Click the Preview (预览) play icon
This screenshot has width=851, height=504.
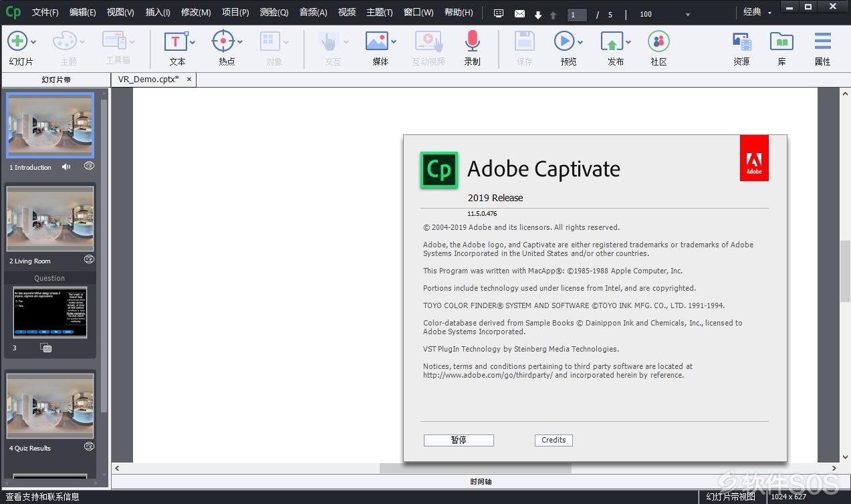[564, 41]
